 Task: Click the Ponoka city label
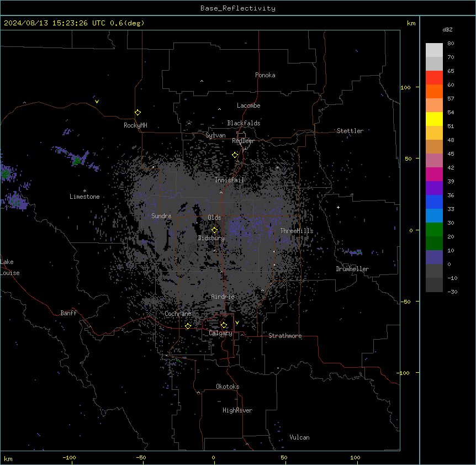265,75
